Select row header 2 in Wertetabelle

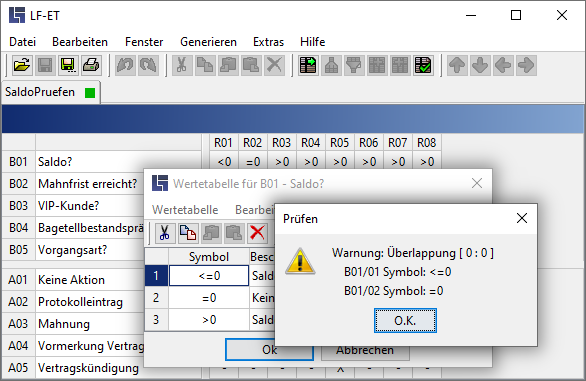[x=156, y=298]
